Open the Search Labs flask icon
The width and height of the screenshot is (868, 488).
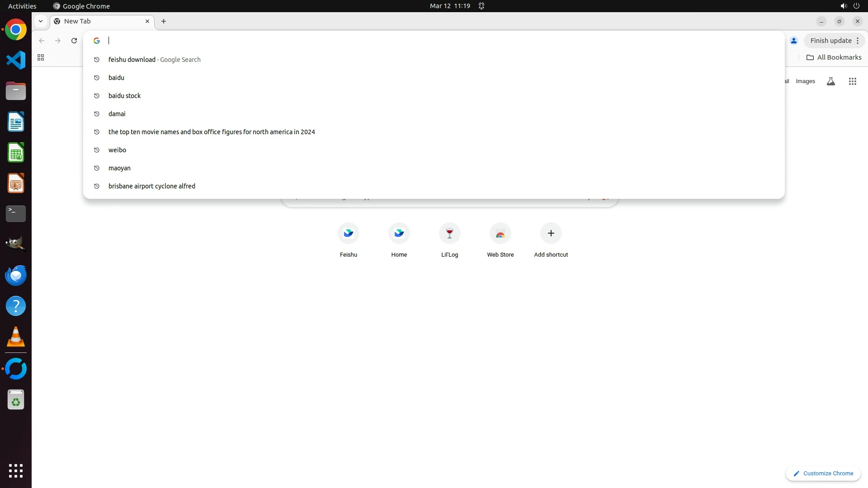[x=830, y=81]
